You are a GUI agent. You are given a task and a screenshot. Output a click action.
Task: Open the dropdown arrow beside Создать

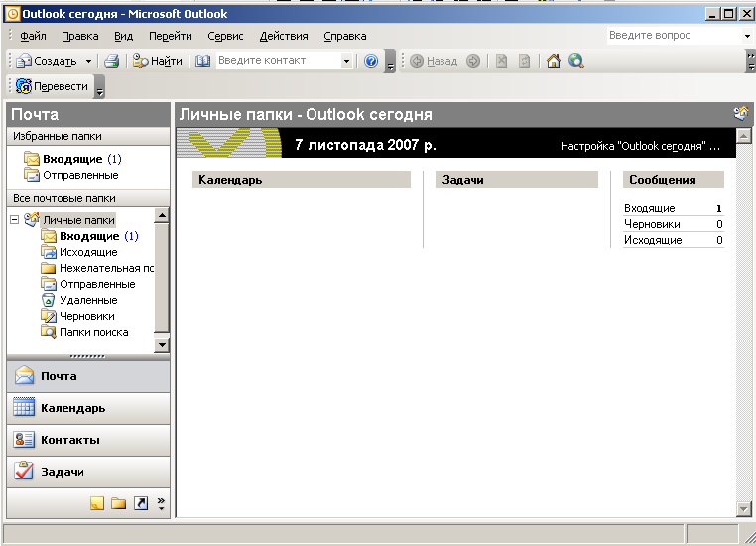pyautogui.click(x=88, y=61)
